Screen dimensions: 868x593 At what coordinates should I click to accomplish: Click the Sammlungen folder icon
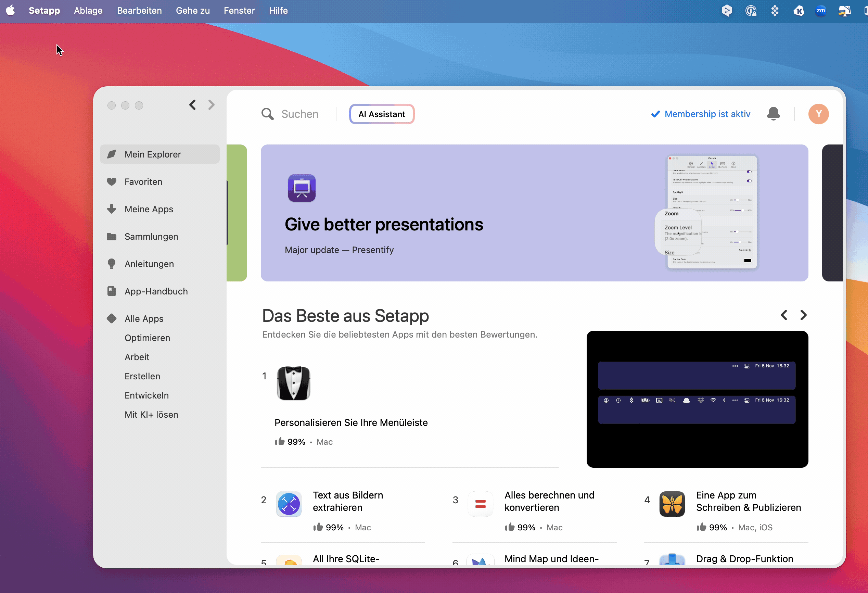pos(112,237)
